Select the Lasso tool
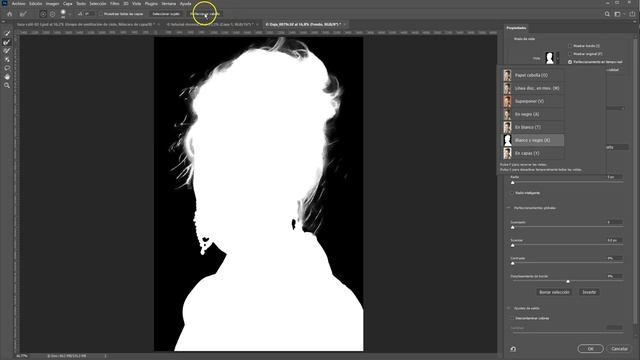 click(x=7, y=68)
